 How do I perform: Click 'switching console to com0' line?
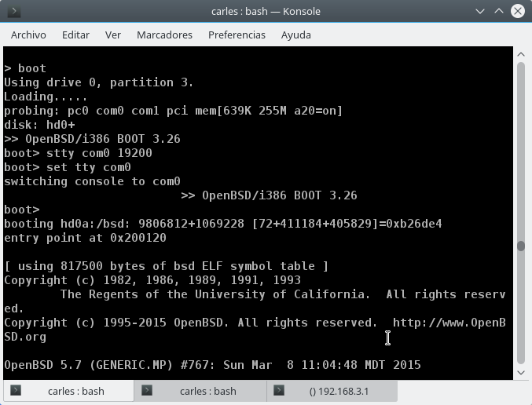click(92, 181)
